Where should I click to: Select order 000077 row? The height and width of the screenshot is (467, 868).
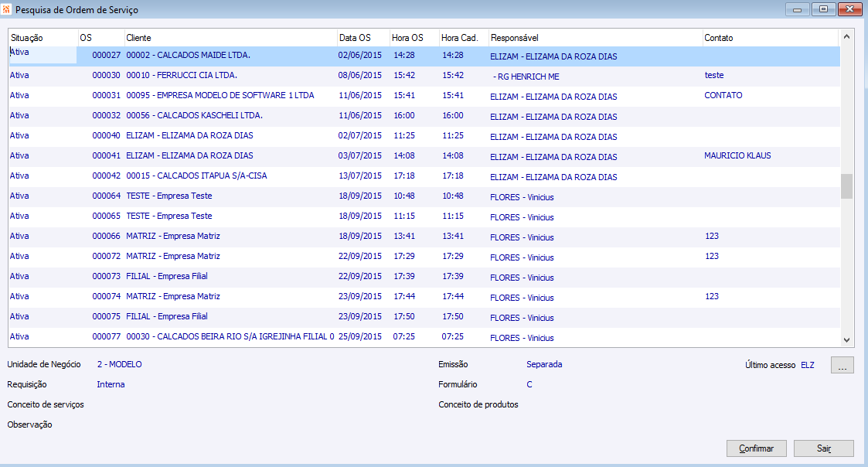pos(424,337)
